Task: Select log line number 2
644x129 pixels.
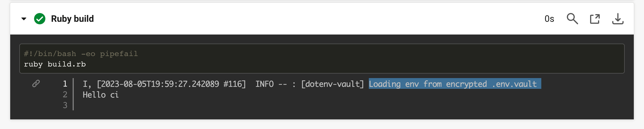Action: (x=65, y=94)
